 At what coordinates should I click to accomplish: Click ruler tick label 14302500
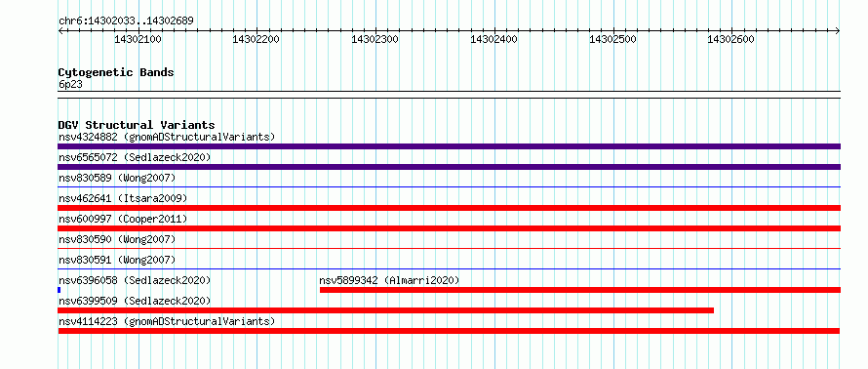612,39
